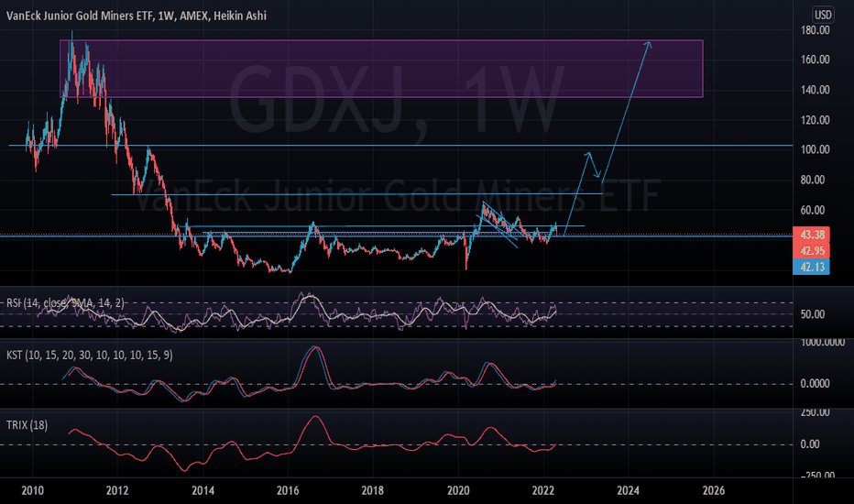This screenshot has width=854, height=504.
Task: Click the 2020 label on time axis
Action: 458,490
